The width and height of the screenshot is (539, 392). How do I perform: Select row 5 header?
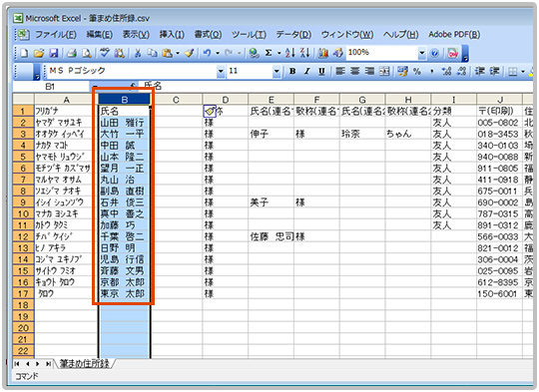click(x=23, y=157)
